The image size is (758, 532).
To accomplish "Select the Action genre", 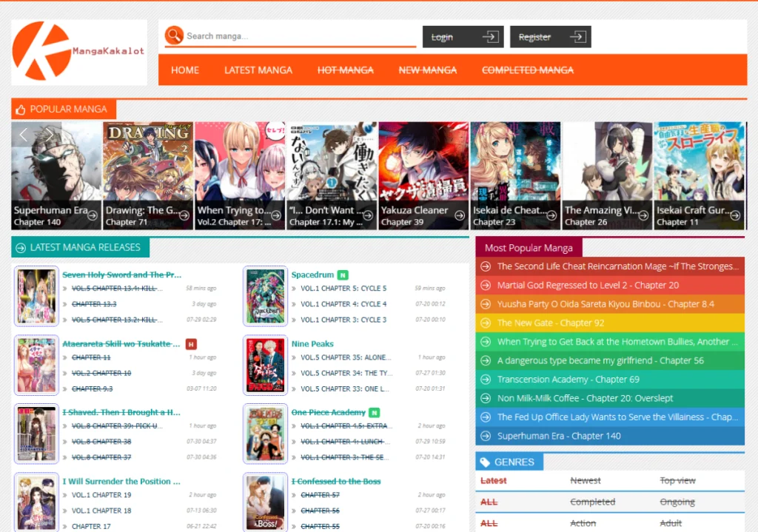I will tap(583, 523).
